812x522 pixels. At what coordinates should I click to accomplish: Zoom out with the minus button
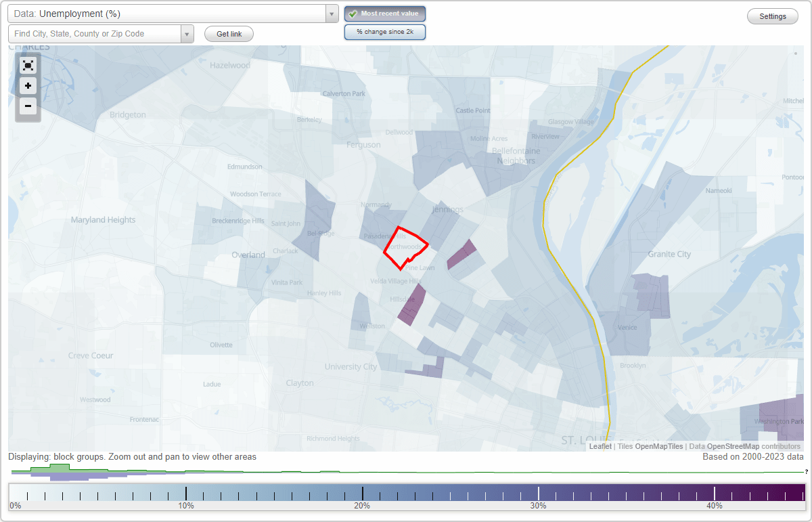point(28,106)
